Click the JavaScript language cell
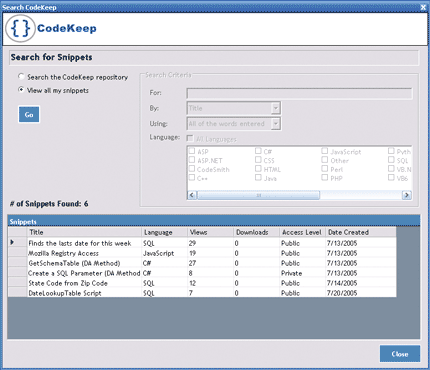The image size is (430, 370). 165,253
